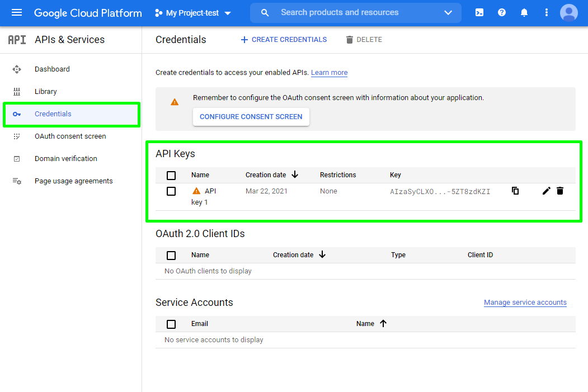This screenshot has width=588, height=392.
Task: Click the Service Accounts Email column header
Action: click(200, 324)
